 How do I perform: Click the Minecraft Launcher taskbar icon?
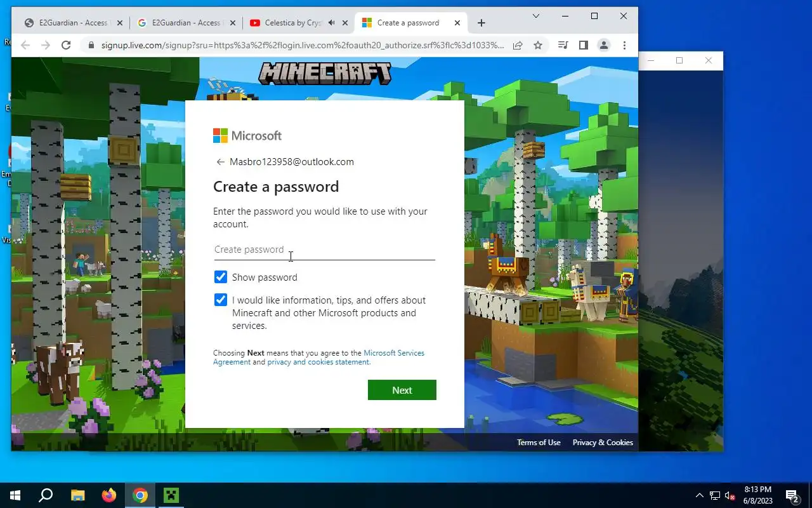pos(171,495)
